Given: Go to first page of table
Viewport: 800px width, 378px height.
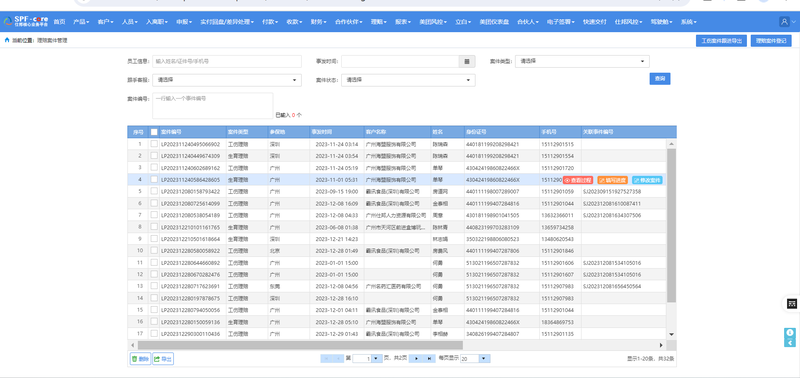Looking at the screenshot, I should 326,359.
